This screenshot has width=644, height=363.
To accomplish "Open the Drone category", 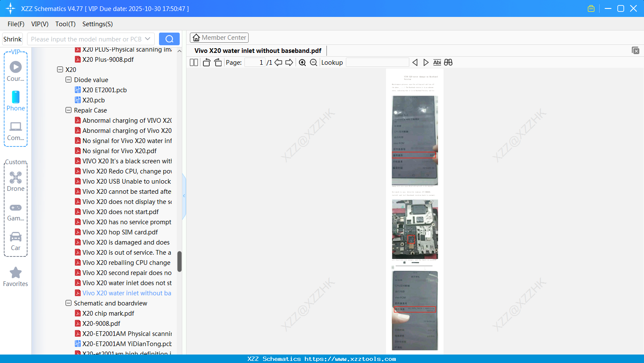I will coord(16,182).
